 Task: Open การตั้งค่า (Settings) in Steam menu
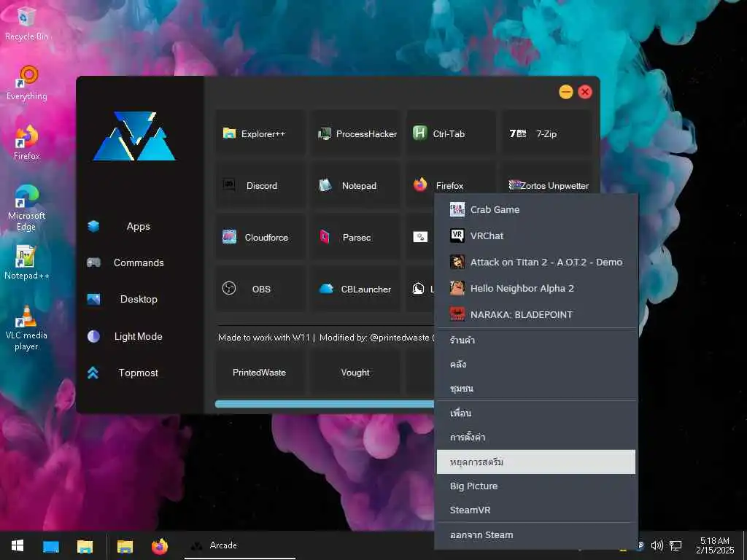(536, 437)
